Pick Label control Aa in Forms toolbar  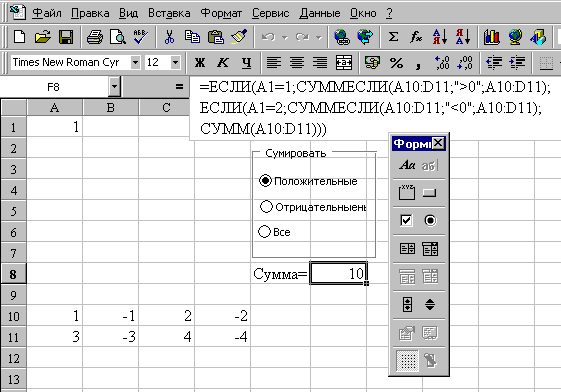[x=407, y=165]
